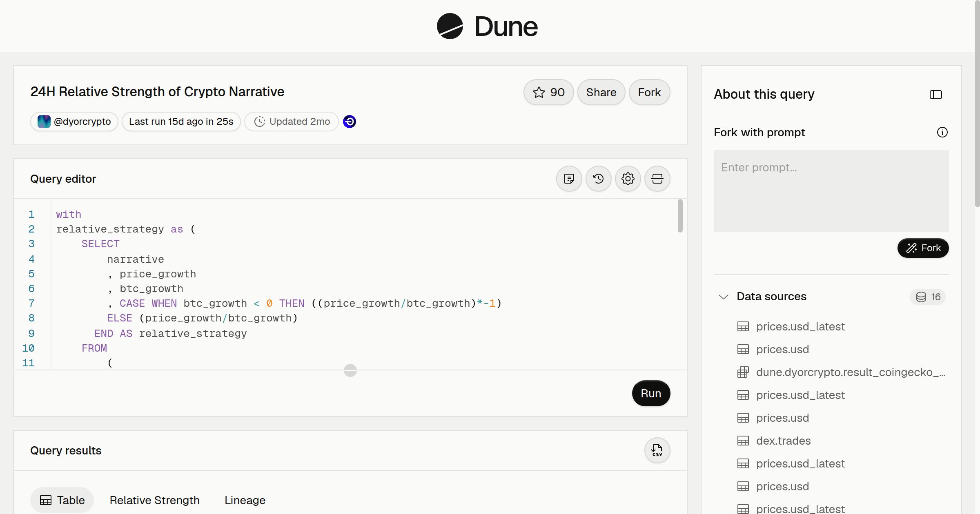Viewport: 980px width, 514px height.
Task: Switch to the Table tab
Action: [x=62, y=500]
